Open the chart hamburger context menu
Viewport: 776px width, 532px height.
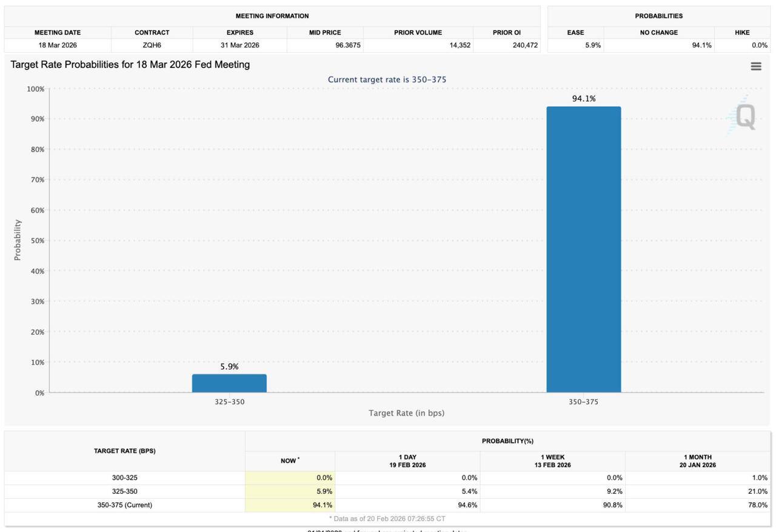point(755,67)
